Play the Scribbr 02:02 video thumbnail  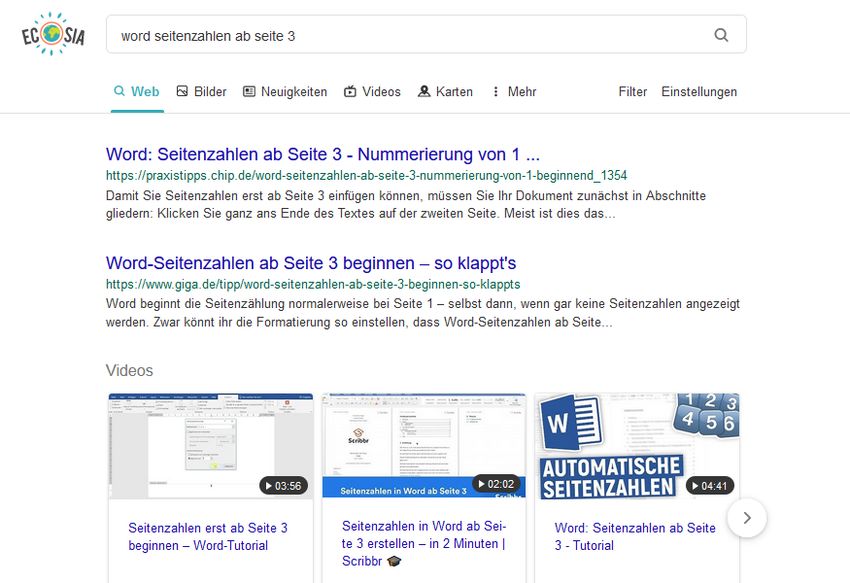click(424, 445)
